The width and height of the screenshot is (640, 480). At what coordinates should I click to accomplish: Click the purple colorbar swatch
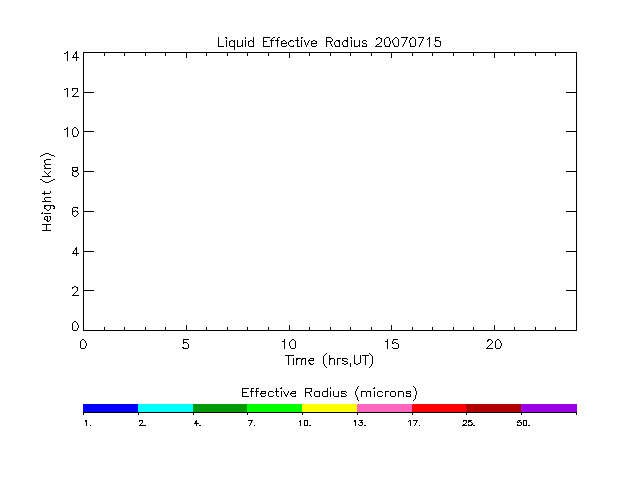click(549, 408)
